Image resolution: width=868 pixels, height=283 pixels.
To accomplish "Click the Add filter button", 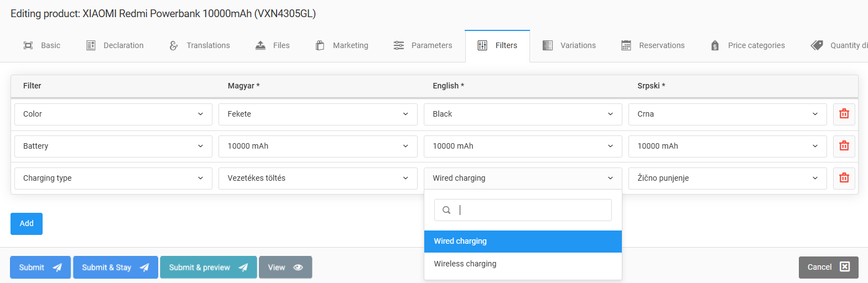I will point(27,223).
